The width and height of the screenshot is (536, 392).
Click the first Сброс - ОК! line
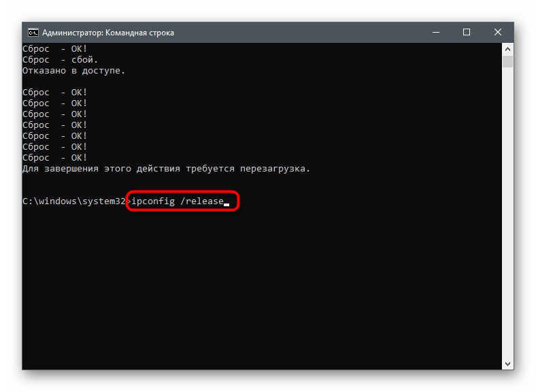pyautogui.click(x=54, y=49)
